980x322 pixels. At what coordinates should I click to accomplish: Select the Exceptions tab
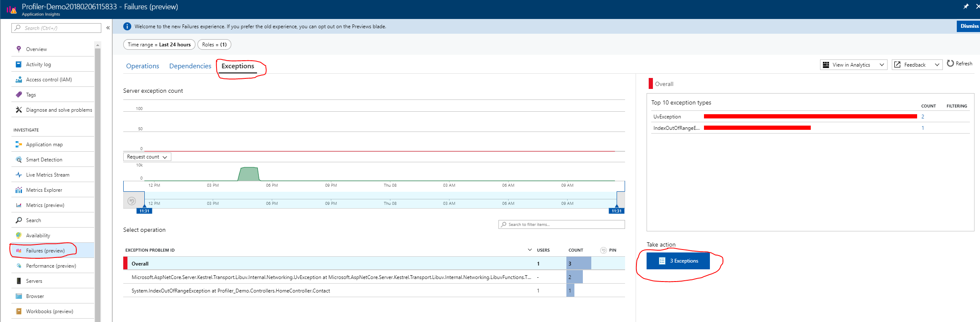[x=238, y=66]
